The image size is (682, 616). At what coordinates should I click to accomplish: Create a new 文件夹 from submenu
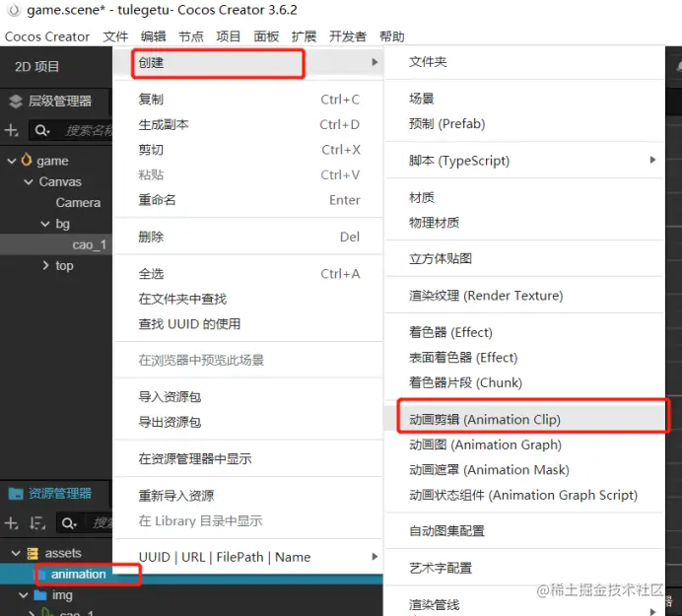[x=524, y=62]
